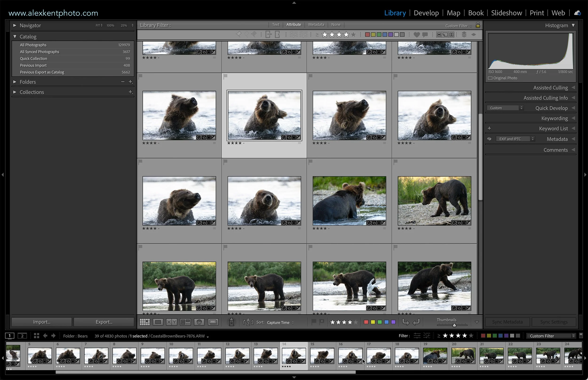Open People view face icon

(199, 322)
